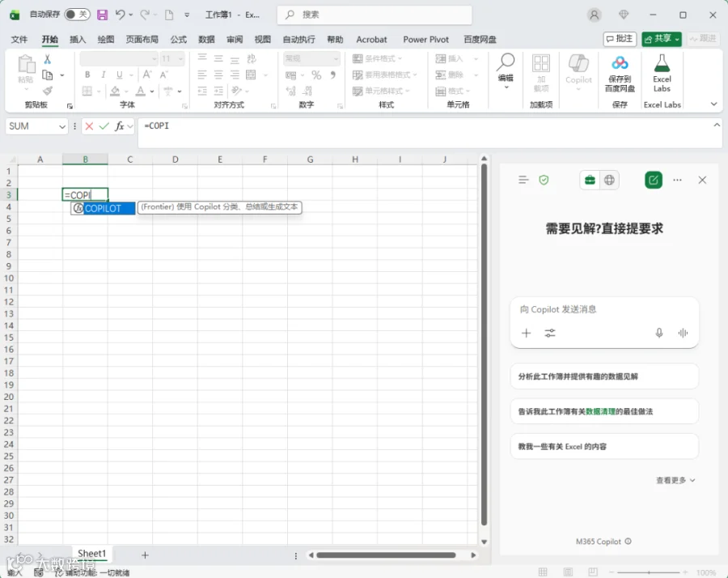Expand the 查看更多 suggestions
This screenshot has width=728, height=578.
[675, 480]
